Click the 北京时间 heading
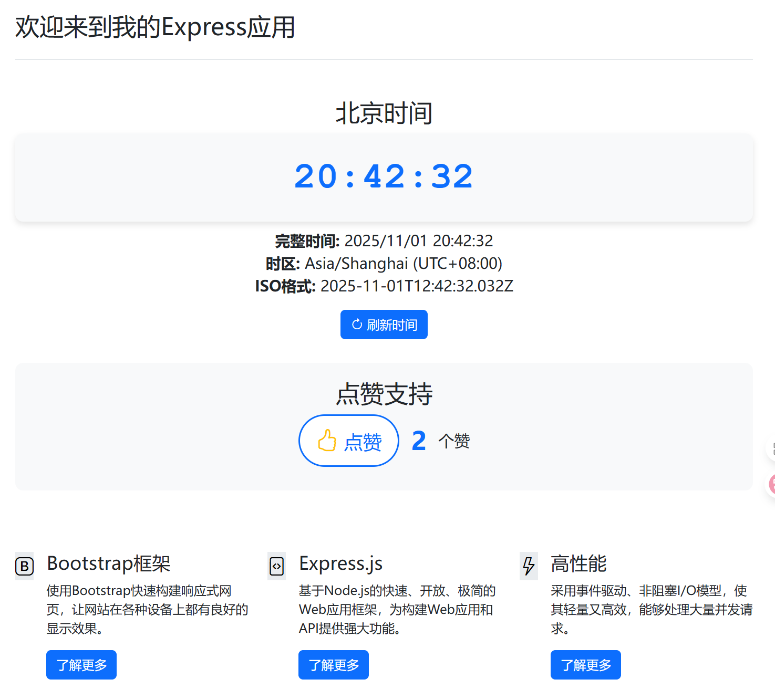Screen dimensions: 775x700 point(384,113)
